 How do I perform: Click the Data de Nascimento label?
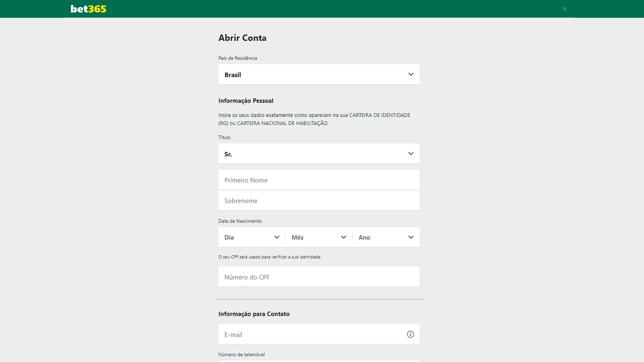240,221
